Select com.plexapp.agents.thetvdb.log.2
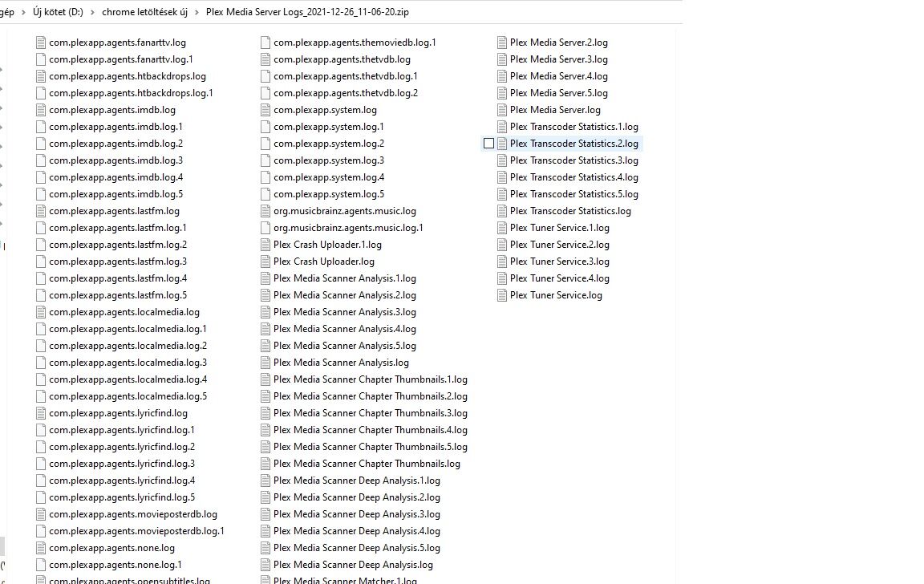924x584 pixels. click(346, 93)
